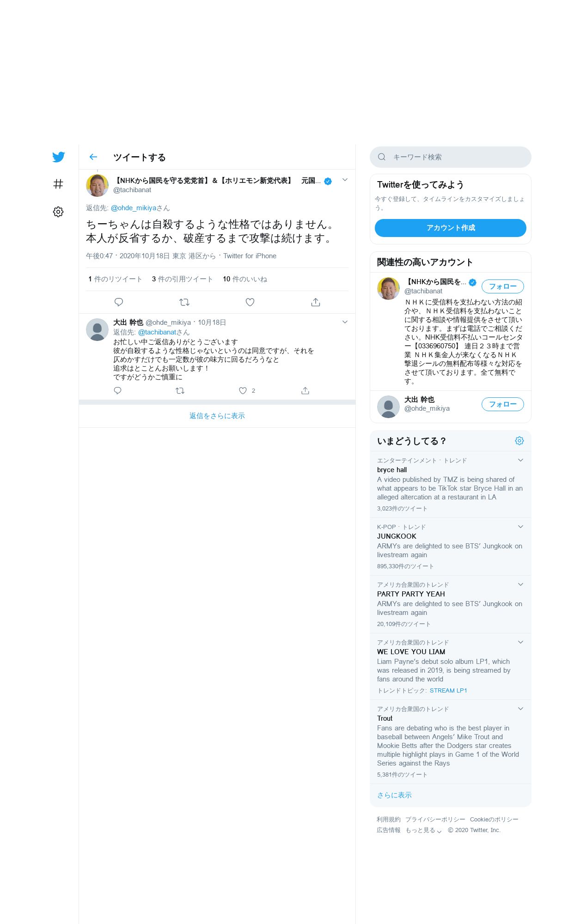Share the main tweet via the upload icon
This screenshot has width=574, height=924.
pos(316,302)
